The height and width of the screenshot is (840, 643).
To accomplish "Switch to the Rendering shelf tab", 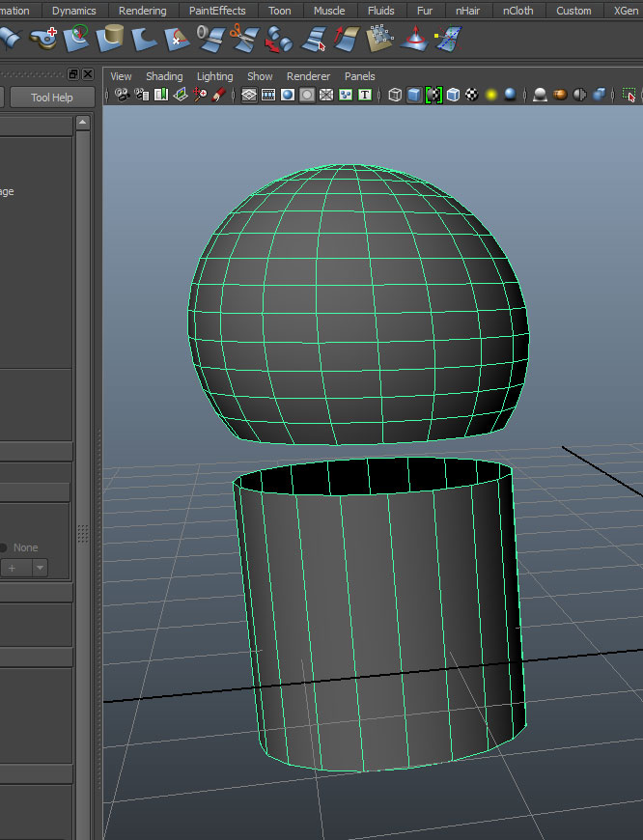I will (x=143, y=11).
